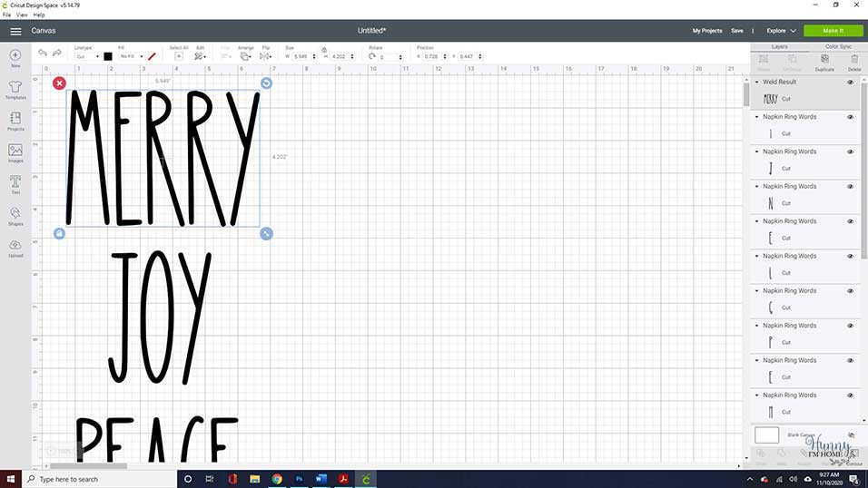The width and height of the screenshot is (868, 488).
Task: Hide the second Napkin Ring Words layer
Action: tap(850, 152)
